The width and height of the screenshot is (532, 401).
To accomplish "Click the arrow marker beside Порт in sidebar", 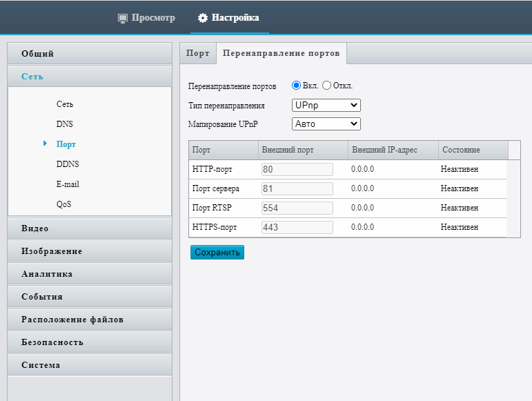I will coord(45,144).
